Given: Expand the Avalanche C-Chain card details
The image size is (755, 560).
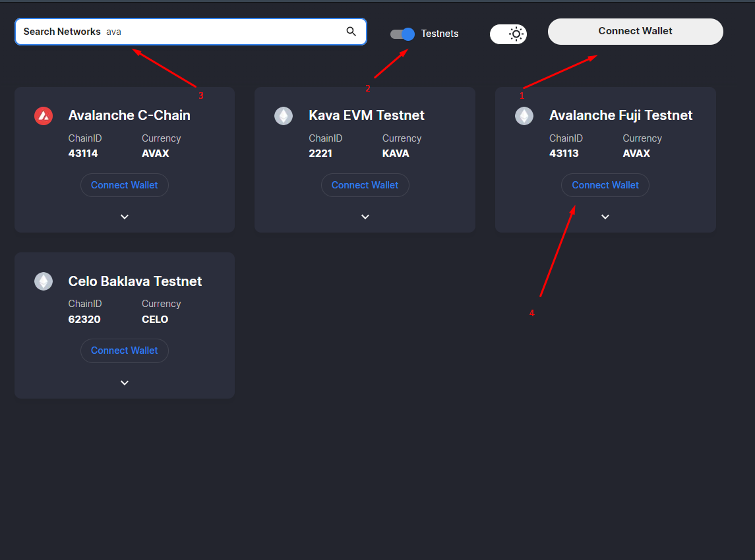Looking at the screenshot, I should point(125,217).
